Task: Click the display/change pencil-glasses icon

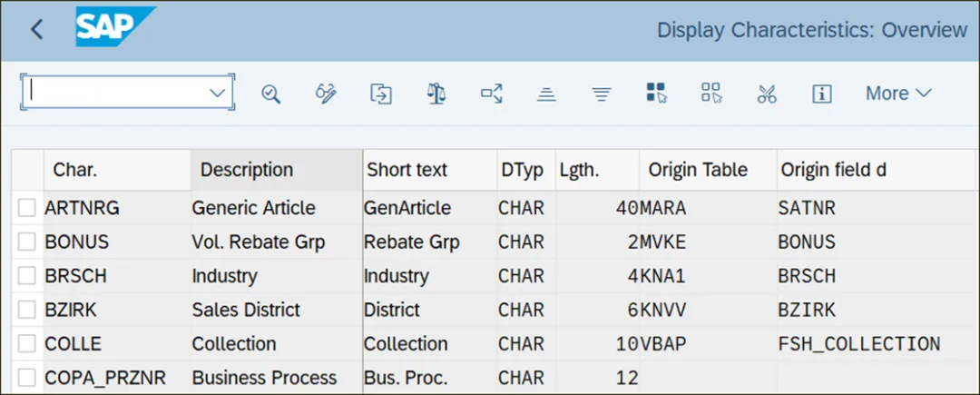Action: (326, 94)
